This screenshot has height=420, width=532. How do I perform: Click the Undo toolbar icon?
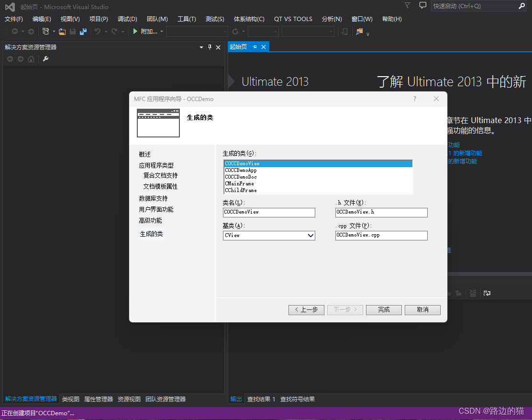tap(98, 31)
